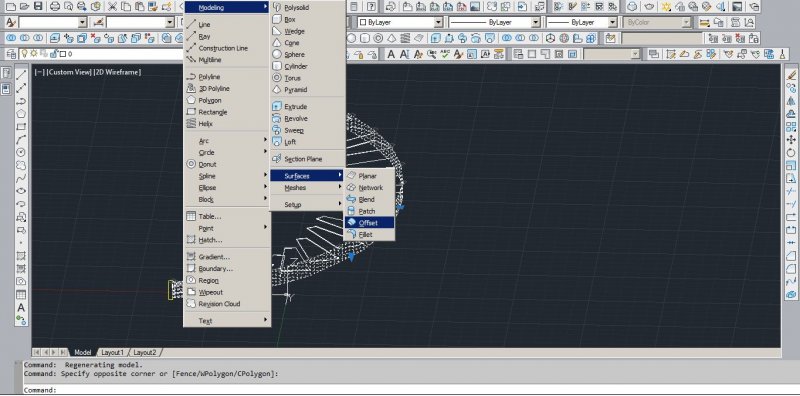Open the text style dropdown arrow
Image resolution: width=800 pixels, height=396 pixels.
[82, 22]
